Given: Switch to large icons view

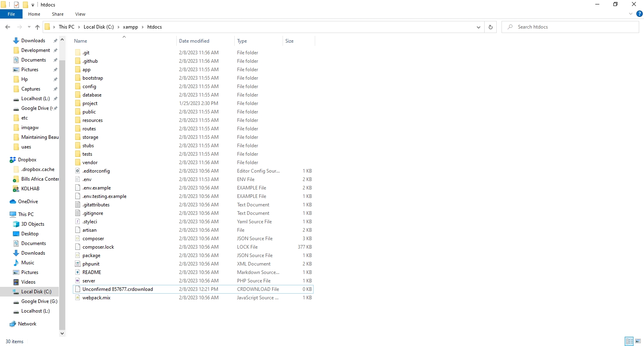Looking at the screenshot, I should coord(638,341).
